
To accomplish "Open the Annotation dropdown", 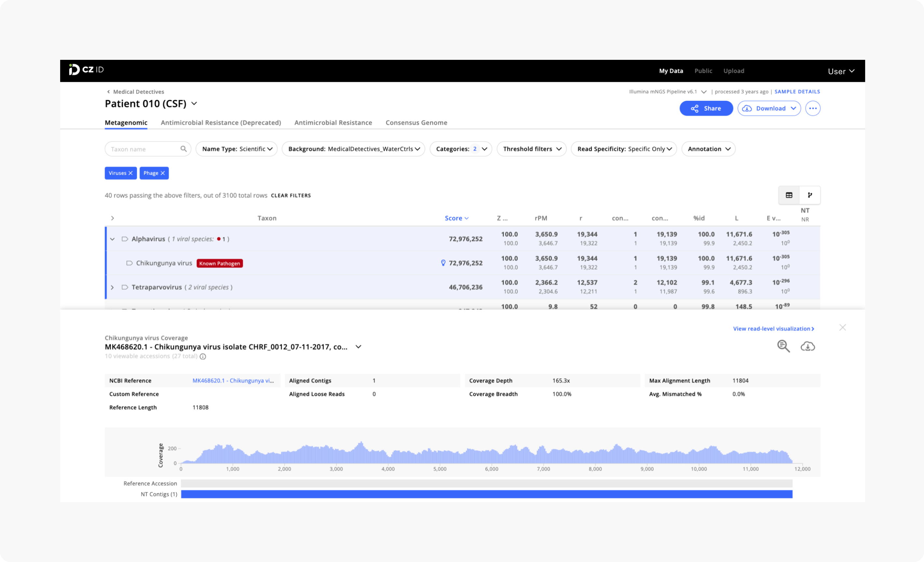I will click(708, 149).
